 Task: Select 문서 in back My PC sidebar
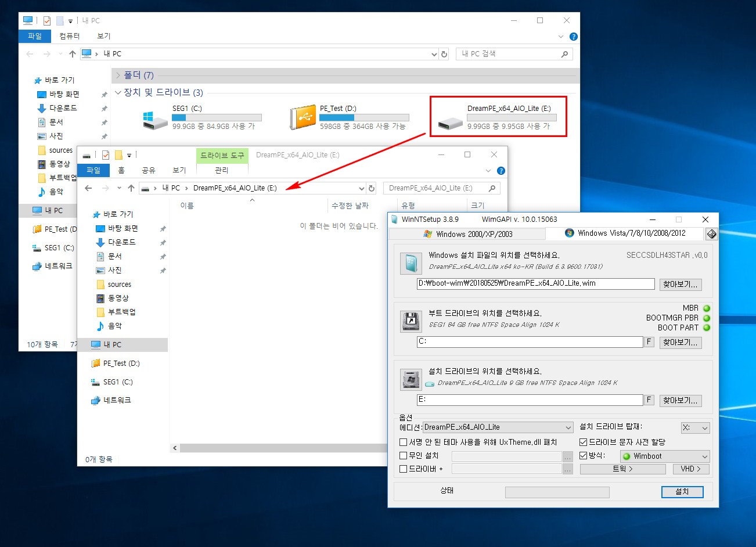tap(50, 122)
